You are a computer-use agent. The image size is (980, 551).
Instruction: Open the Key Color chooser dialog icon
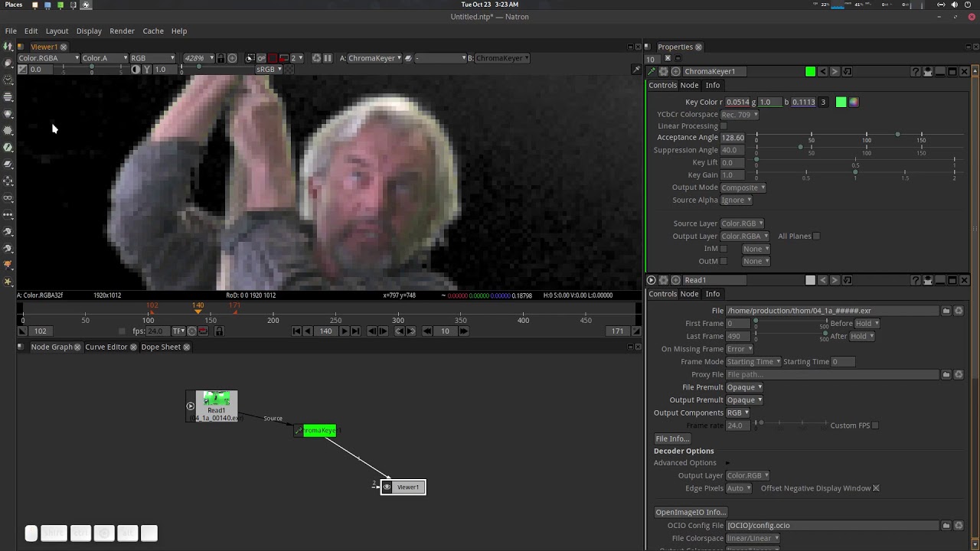(854, 102)
